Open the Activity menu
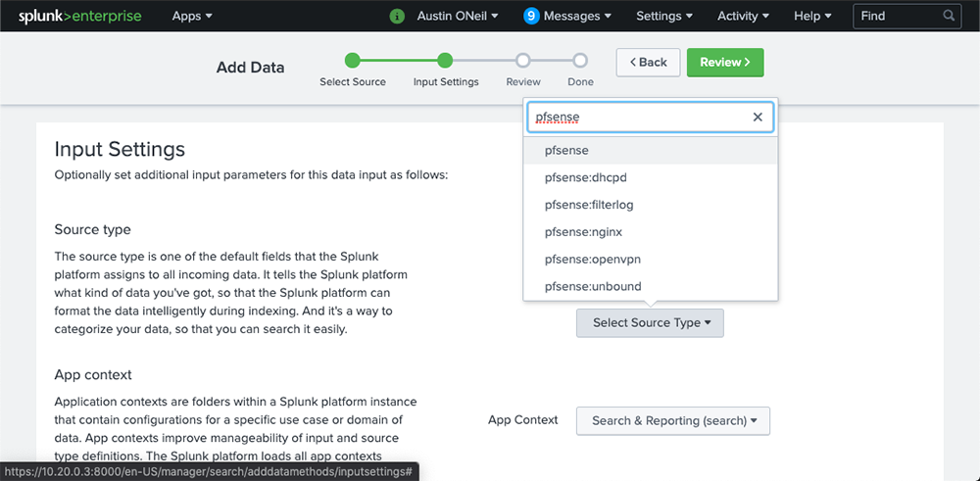The height and width of the screenshot is (481, 980). [x=743, y=16]
